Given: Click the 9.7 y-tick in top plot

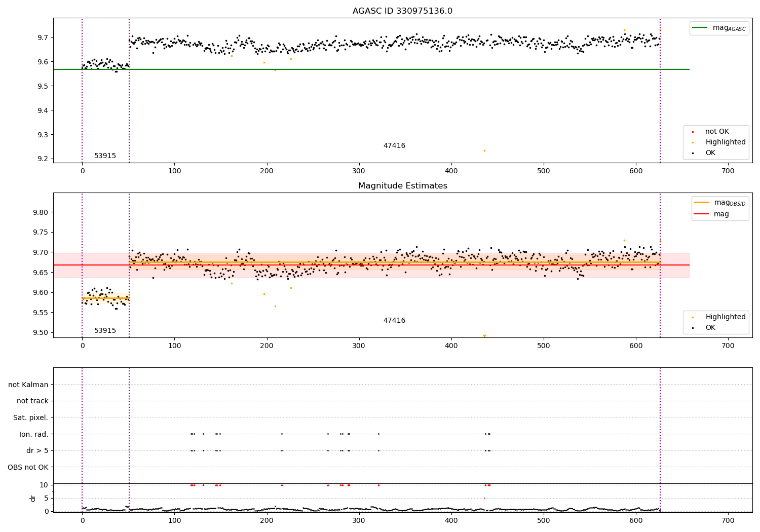Looking at the screenshot, I should click(x=44, y=38).
